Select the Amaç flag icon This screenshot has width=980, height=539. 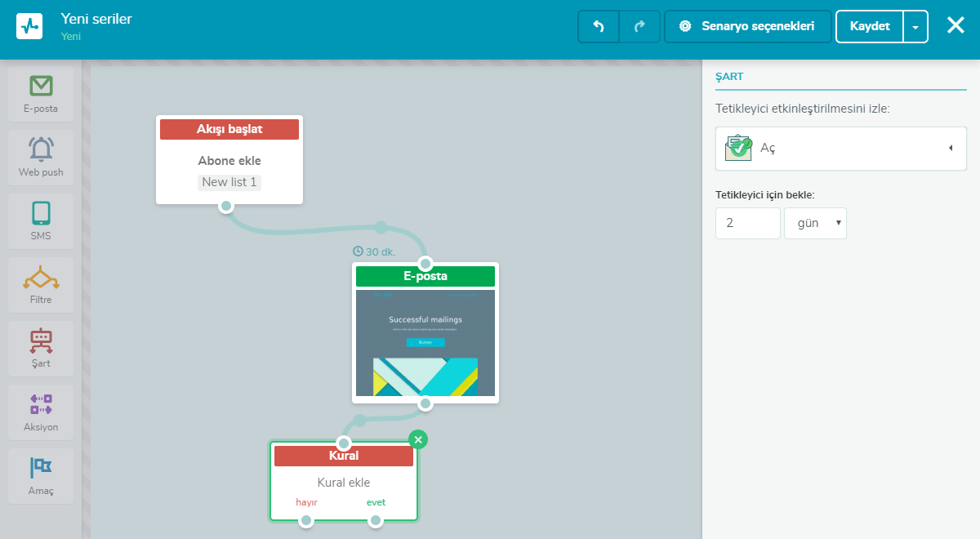41,468
